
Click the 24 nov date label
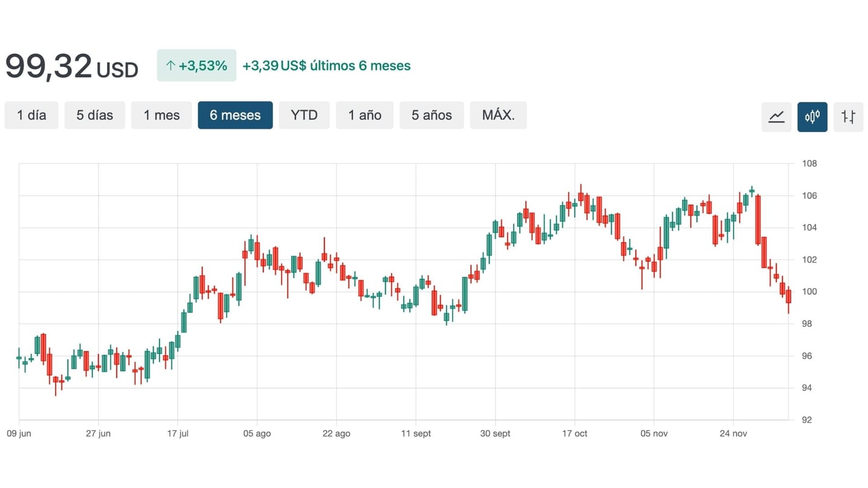[x=733, y=434]
